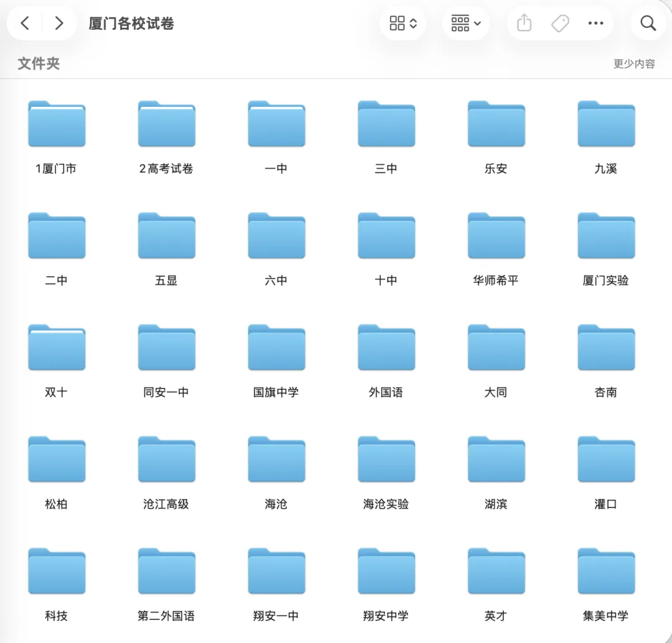Select the 双十 folder icon
The width and height of the screenshot is (672, 643).
(x=57, y=348)
